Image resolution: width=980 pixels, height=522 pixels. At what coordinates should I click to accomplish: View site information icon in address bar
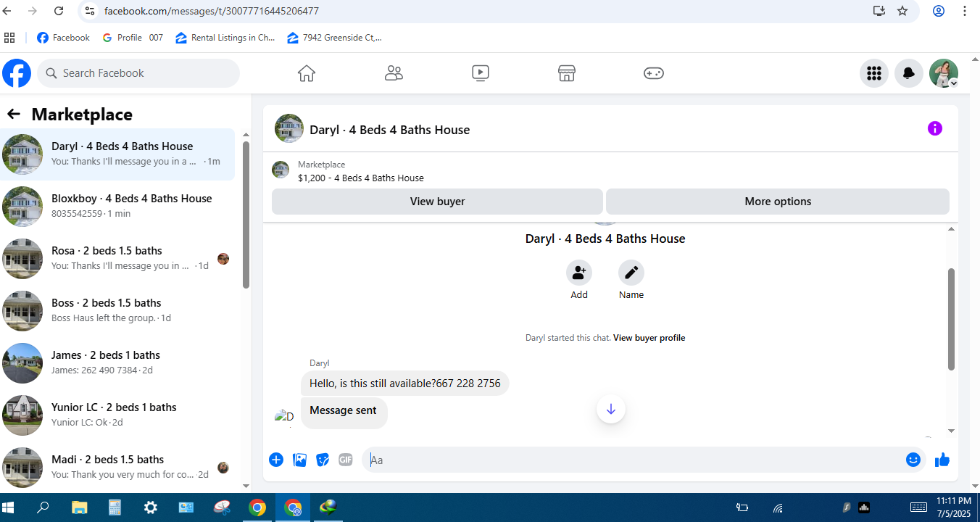89,11
